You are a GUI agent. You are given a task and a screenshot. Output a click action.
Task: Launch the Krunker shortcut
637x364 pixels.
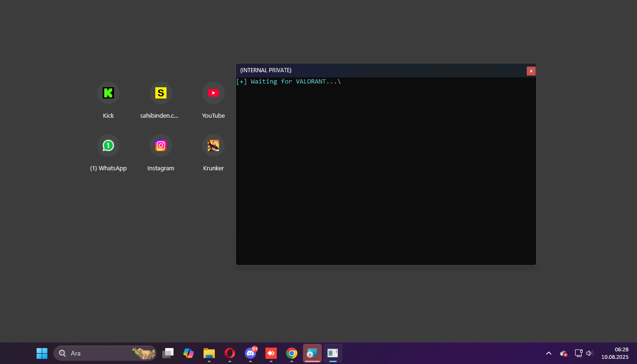(x=213, y=146)
